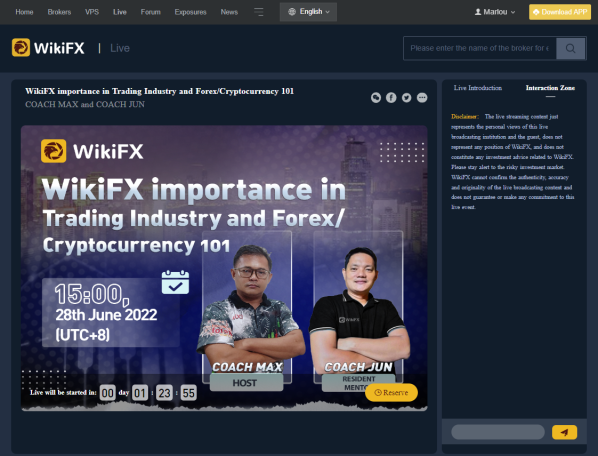Viewport: 598px width, 456px height.
Task: Share the live on Facebook icon
Action: (391, 98)
